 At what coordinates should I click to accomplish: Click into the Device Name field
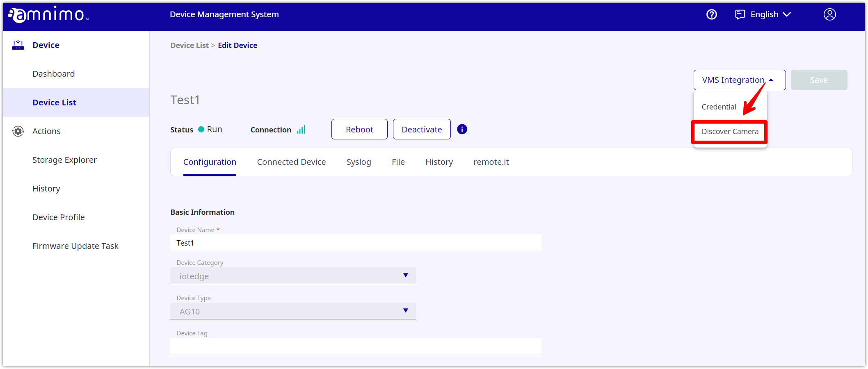coord(355,243)
